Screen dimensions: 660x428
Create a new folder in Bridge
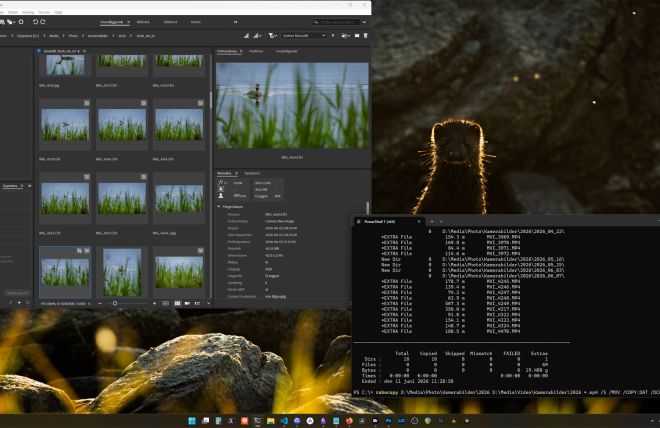pyautogui.click(x=357, y=36)
